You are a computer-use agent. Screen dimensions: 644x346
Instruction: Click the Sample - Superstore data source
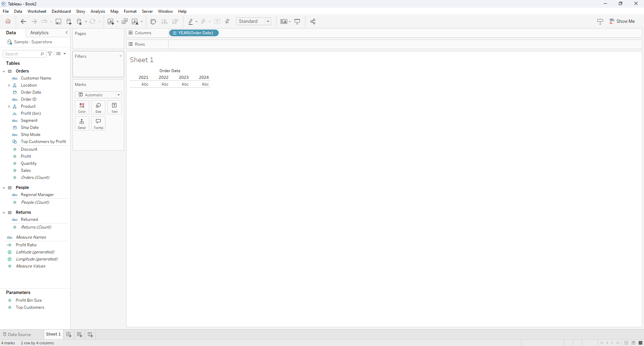pyautogui.click(x=33, y=42)
